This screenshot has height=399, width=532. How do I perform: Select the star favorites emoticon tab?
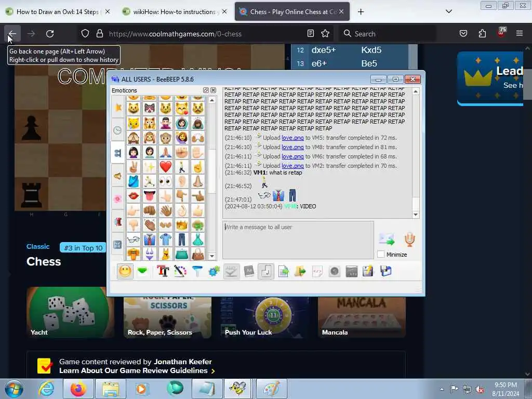coord(118,108)
